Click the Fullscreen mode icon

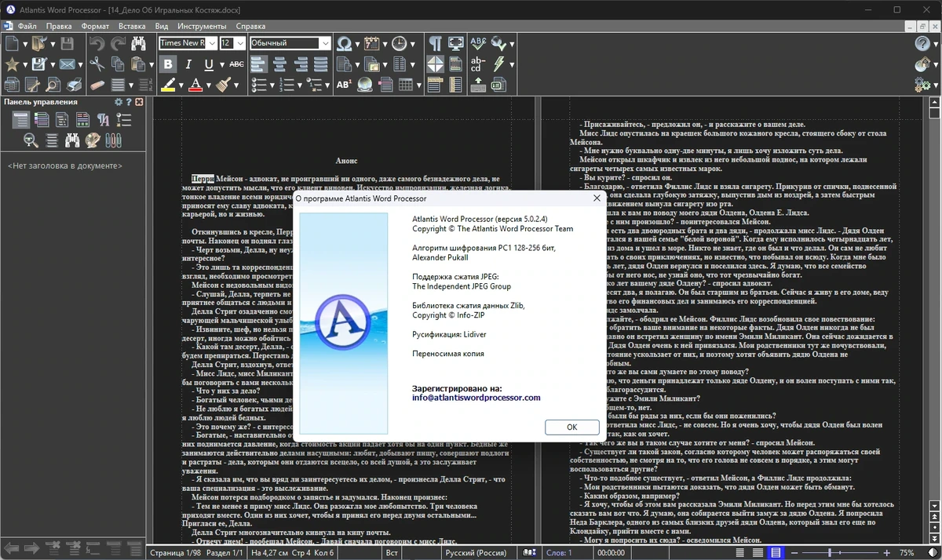(x=456, y=44)
